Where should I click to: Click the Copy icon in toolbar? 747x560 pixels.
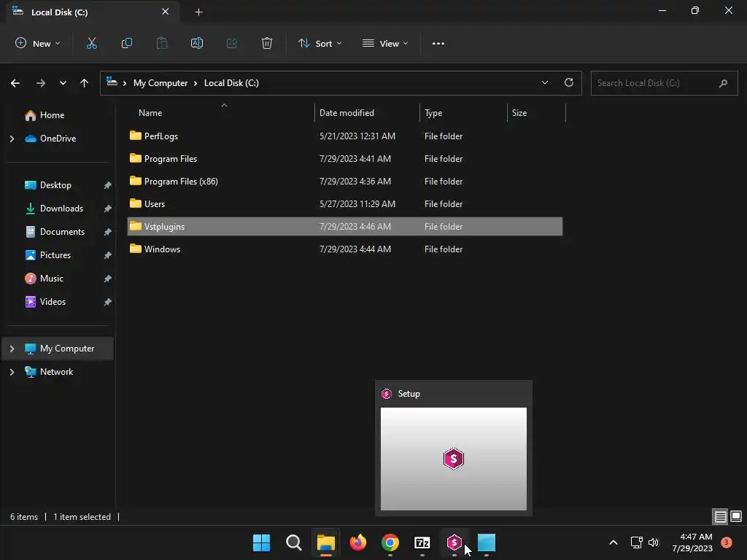tap(127, 43)
